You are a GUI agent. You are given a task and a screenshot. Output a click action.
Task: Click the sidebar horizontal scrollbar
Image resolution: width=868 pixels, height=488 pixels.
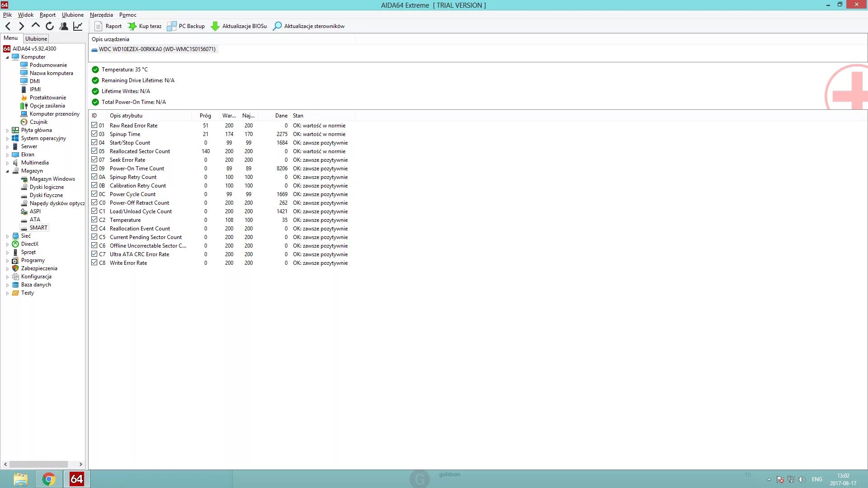(x=38, y=464)
